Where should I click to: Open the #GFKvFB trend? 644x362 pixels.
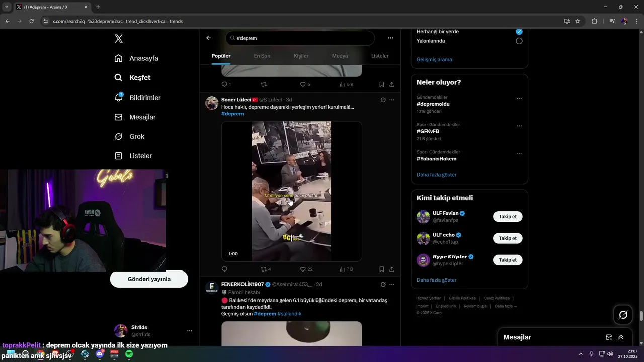click(x=428, y=131)
